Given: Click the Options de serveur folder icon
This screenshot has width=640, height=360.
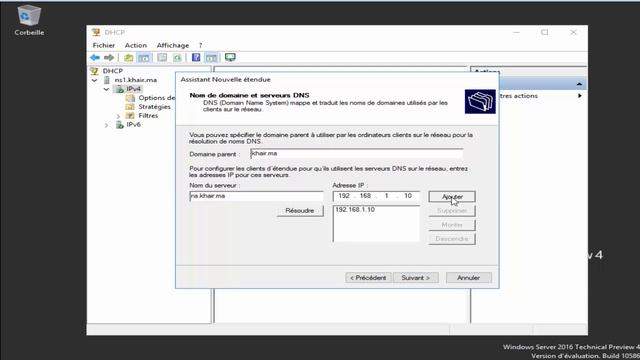Looking at the screenshot, I should click(x=130, y=98).
